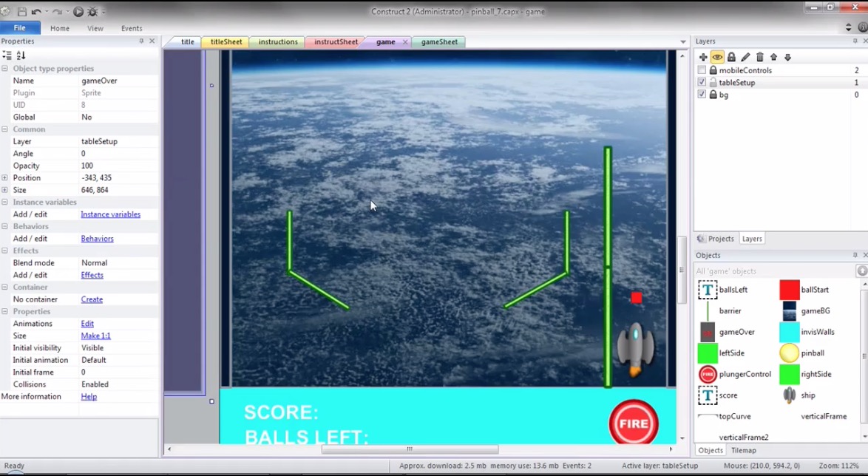Screen dimensions: 868x476
Task: Click the Add layer plus icon
Action: point(703,58)
